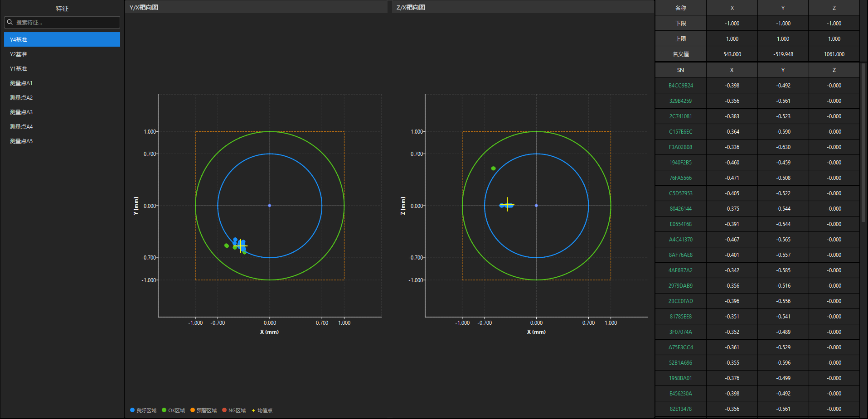The image size is (868, 419).
Task: Click the center origin point of Y/X chart
Action: coord(270,206)
